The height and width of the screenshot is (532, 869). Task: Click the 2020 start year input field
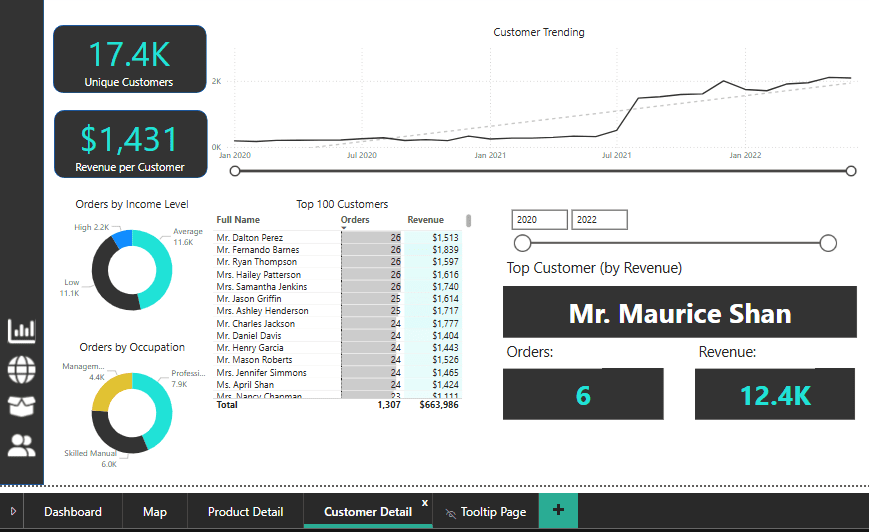tap(540, 219)
